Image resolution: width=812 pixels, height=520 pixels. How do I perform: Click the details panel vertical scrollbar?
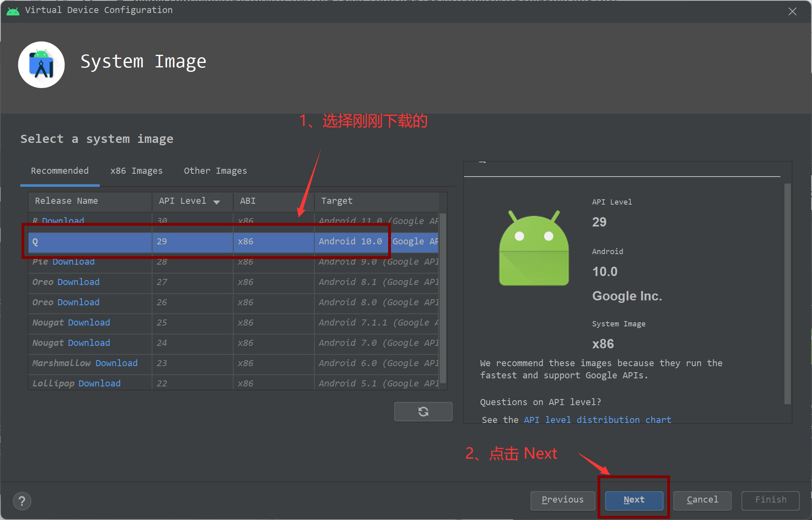787,294
